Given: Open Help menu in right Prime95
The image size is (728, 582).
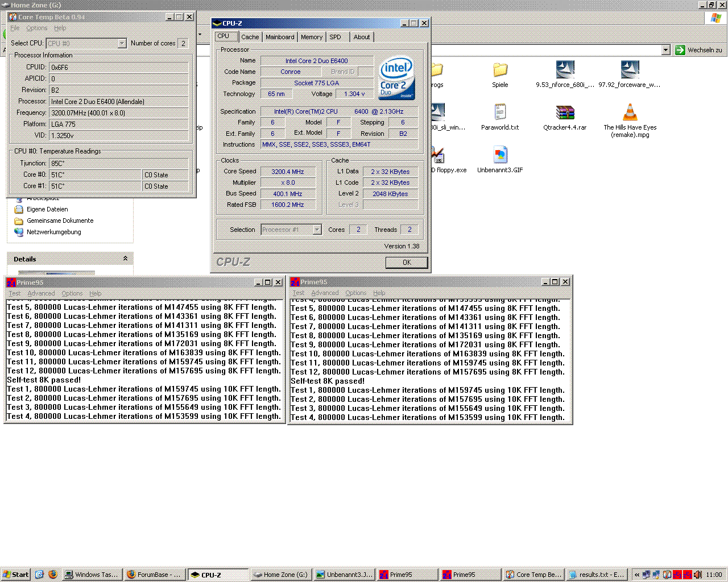Looking at the screenshot, I should click(379, 293).
